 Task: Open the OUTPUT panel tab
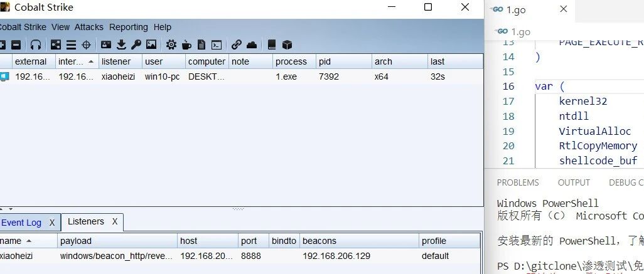pyautogui.click(x=574, y=182)
